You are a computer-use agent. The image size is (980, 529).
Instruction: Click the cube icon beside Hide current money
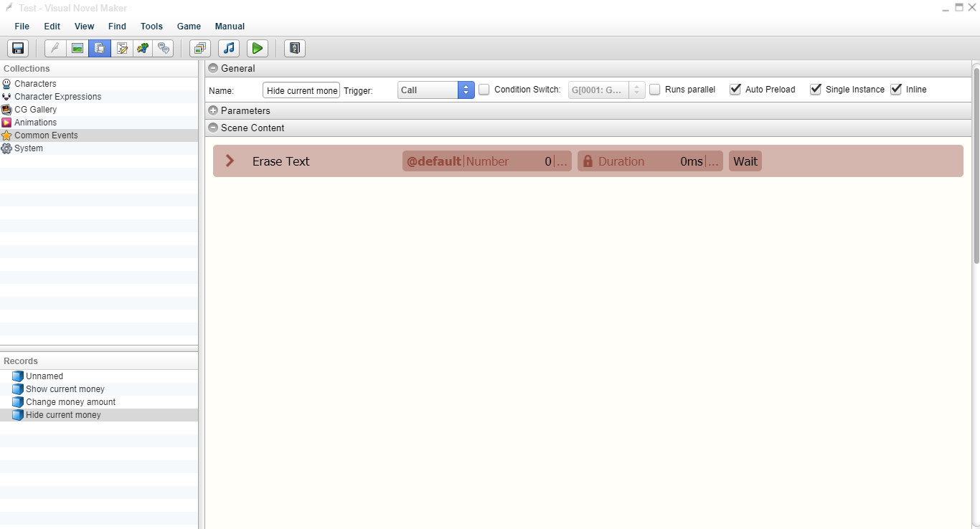[x=18, y=415]
